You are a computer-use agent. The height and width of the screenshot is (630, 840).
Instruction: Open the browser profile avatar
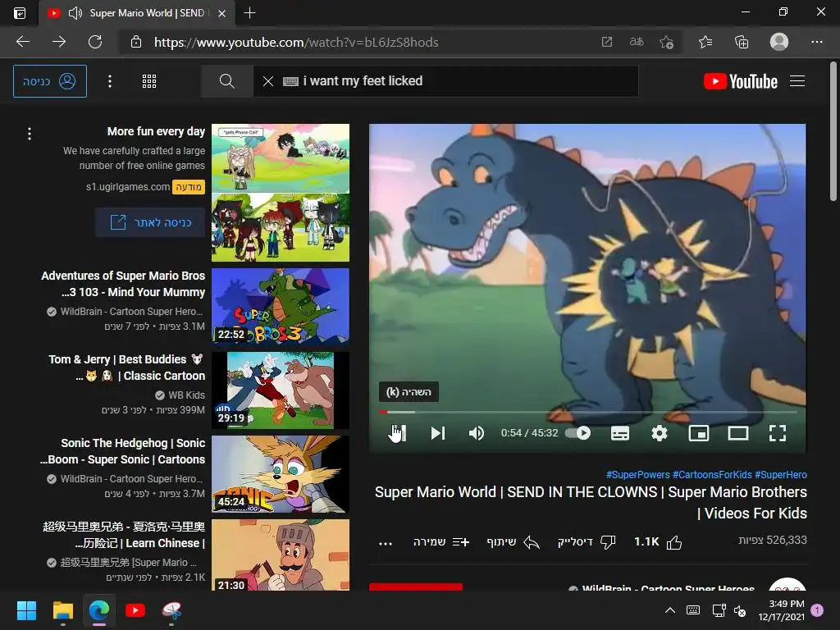(x=779, y=42)
